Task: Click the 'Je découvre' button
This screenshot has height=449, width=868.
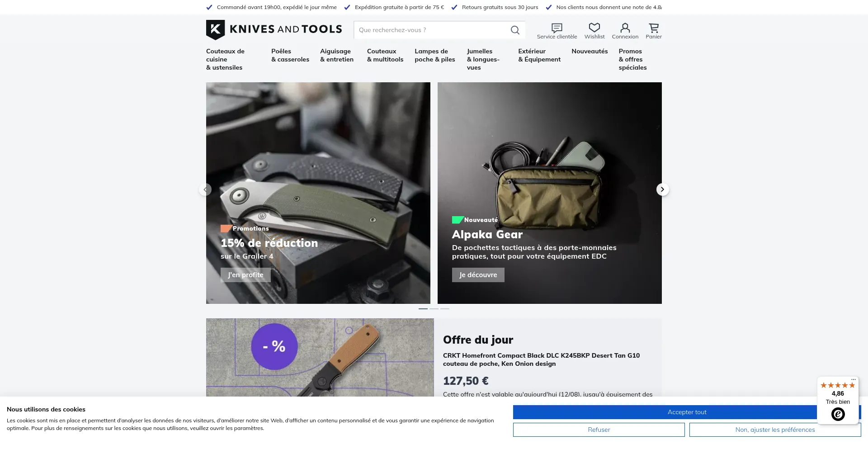Action: point(478,275)
